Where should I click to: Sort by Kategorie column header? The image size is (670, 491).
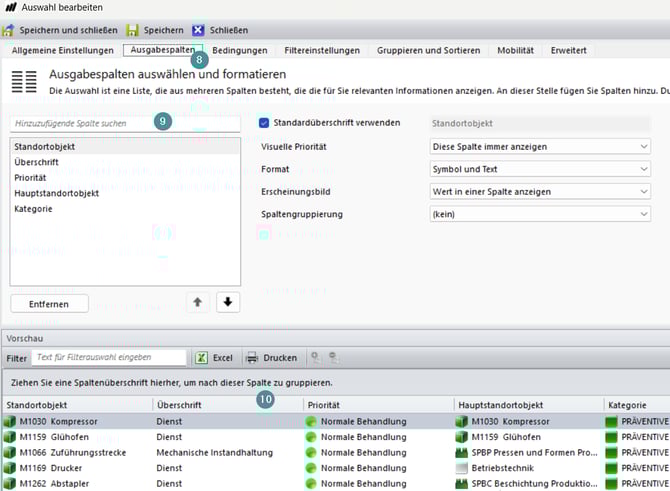(x=637, y=405)
